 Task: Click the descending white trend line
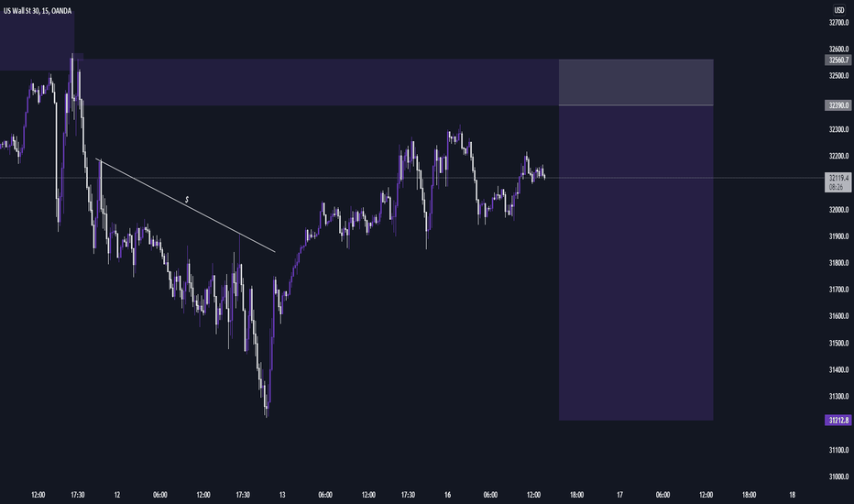185,205
